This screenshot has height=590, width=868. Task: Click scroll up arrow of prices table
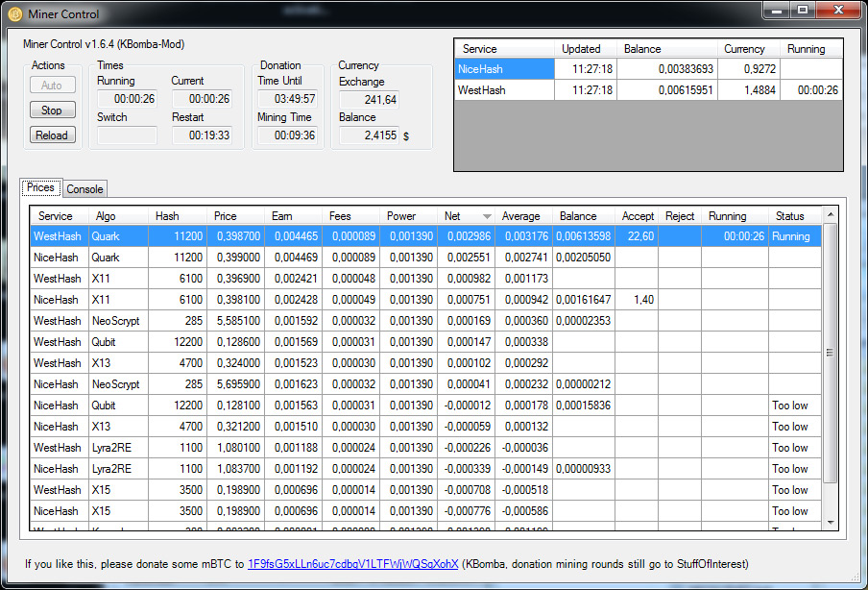[830, 214]
